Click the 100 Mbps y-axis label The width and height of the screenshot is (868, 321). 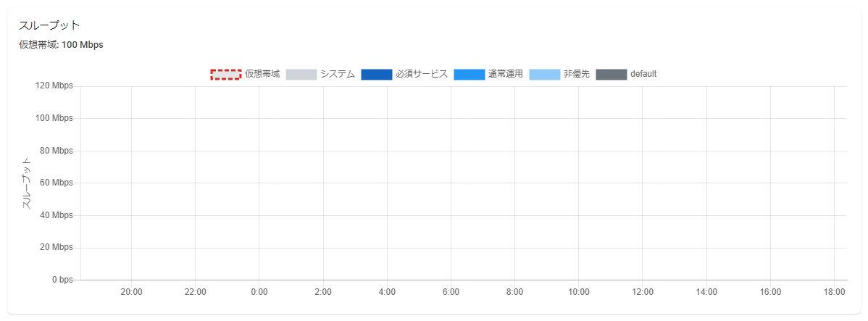click(x=55, y=118)
